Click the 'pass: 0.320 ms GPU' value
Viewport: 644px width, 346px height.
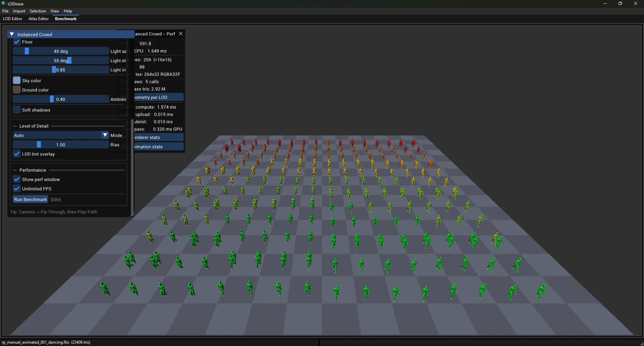pyautogui.click(x=158, y=129)
